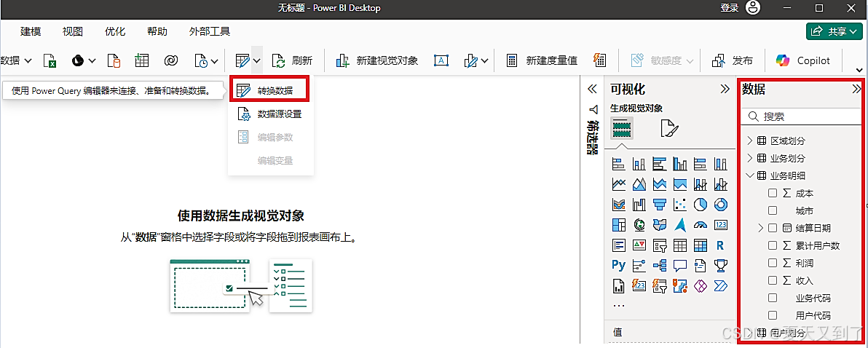The image size is (868, 348).
Task: Open the OneLake data hub dropdown arrow
Action: (92, 61)
